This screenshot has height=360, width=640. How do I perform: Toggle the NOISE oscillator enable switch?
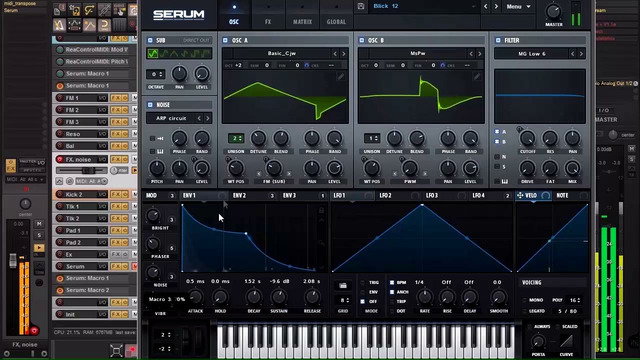[x=150, y=105]
